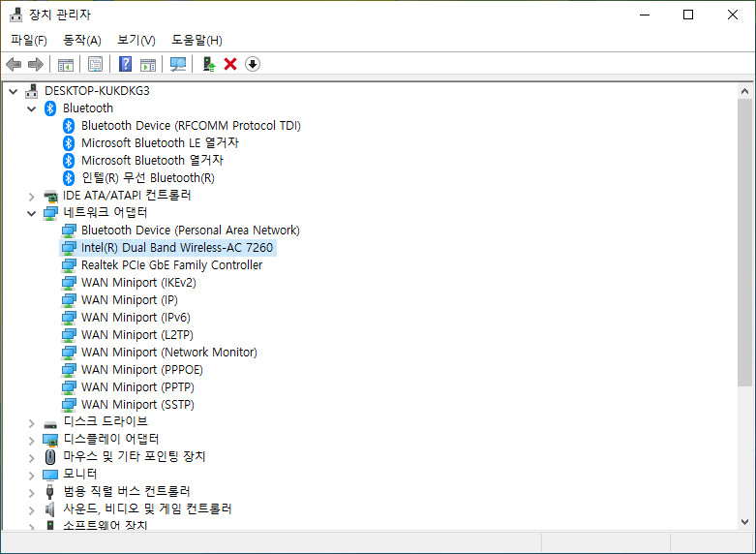Click icon beside Realtek PCIe GbE Family Controller

coord(69,265)
